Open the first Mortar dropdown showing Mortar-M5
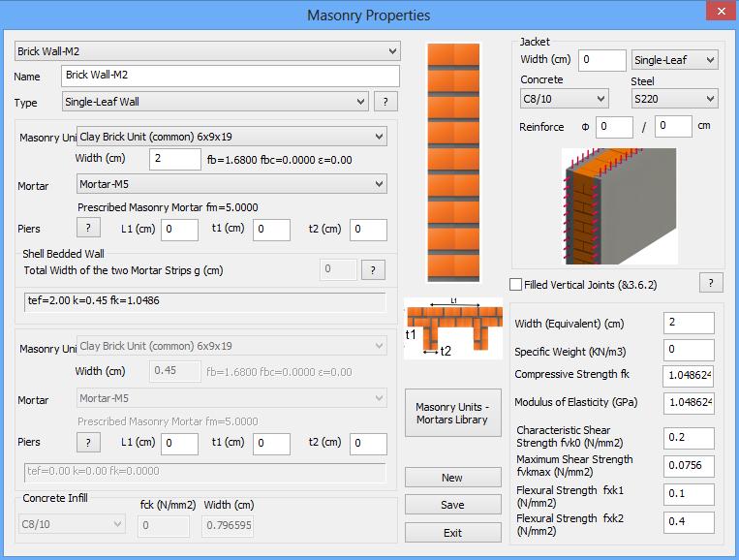 231,184
